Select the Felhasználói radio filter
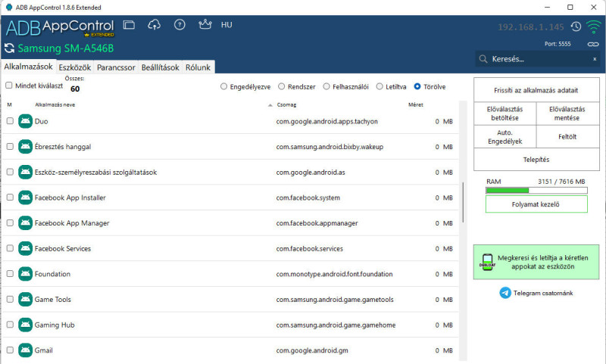This screenshot has height=364, width=606. [x=326, y=87]
